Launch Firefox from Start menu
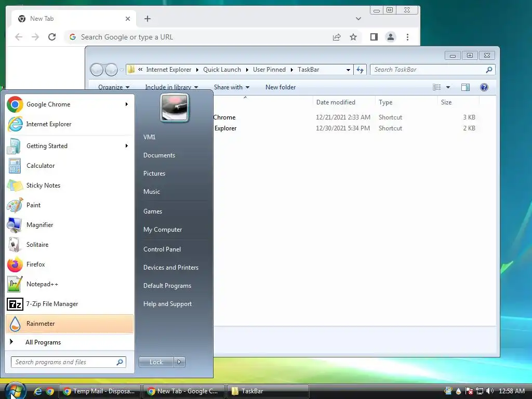 click(x=70, y=264)
